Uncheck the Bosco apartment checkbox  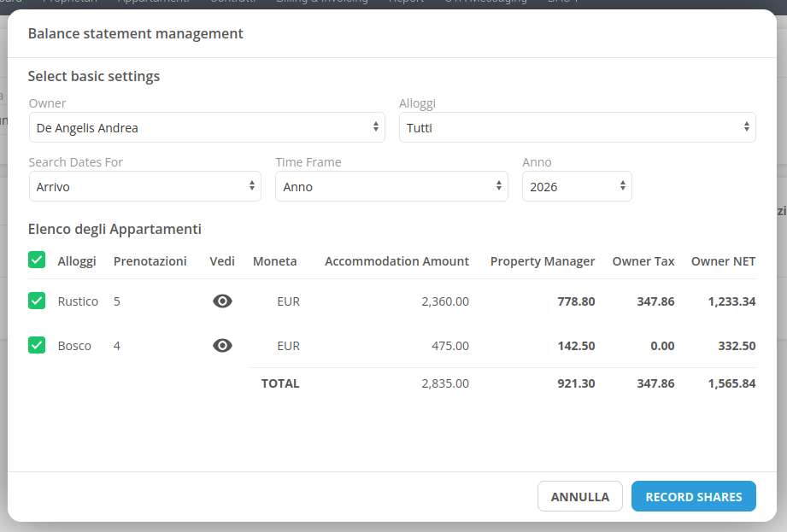pyautogui.click(x=37, y=346)
